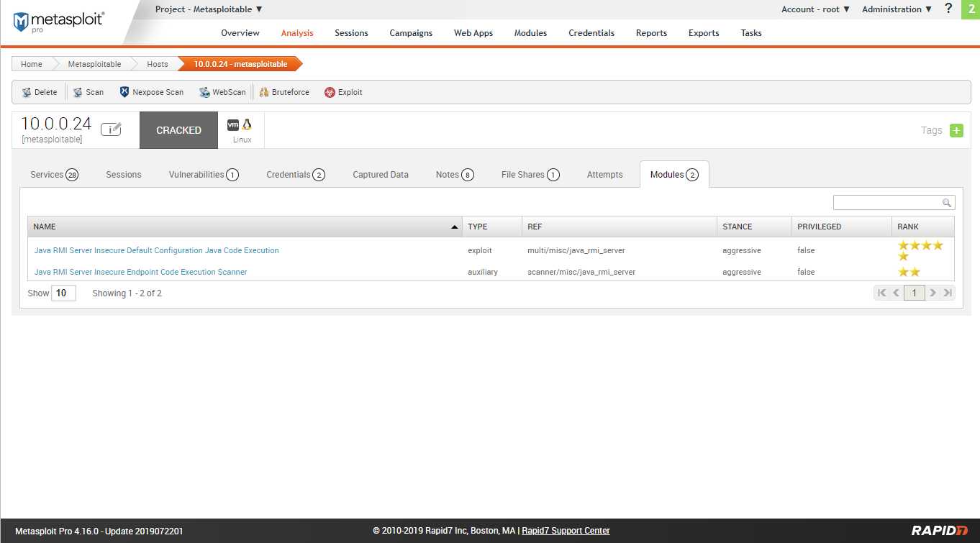
Task: Sort by the REF column header
Action: [x=620, y=227]
